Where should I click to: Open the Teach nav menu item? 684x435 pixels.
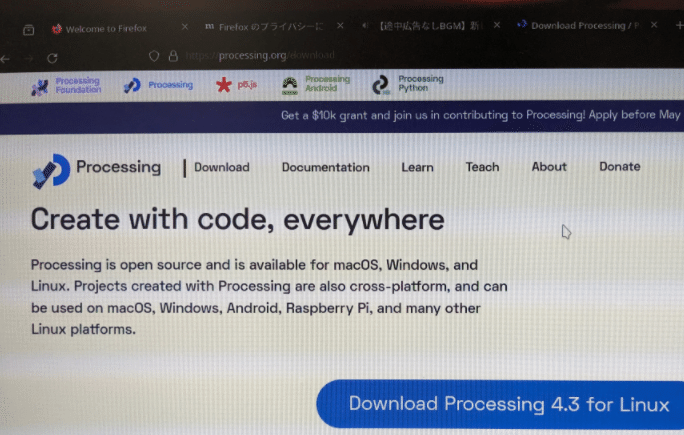482,167
